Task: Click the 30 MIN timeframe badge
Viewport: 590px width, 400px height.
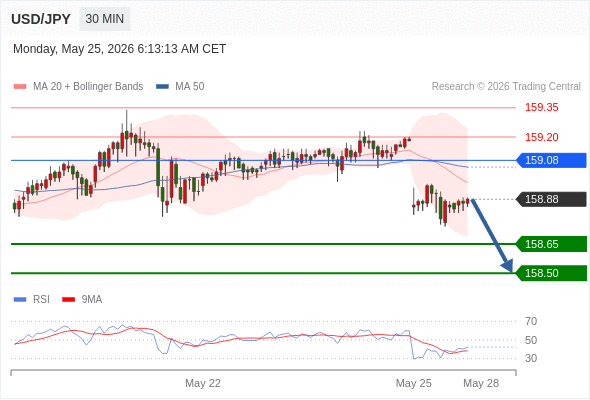Action: click(105, 19)
